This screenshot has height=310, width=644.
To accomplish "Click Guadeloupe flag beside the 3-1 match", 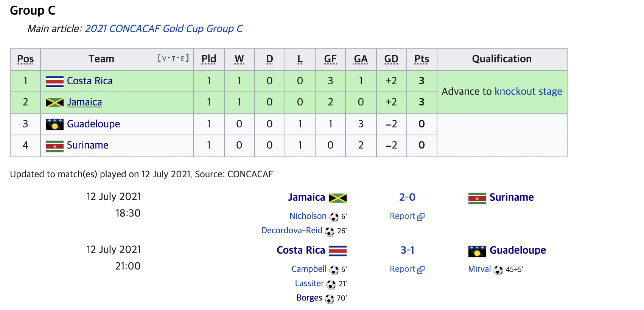I will point(477,251).
